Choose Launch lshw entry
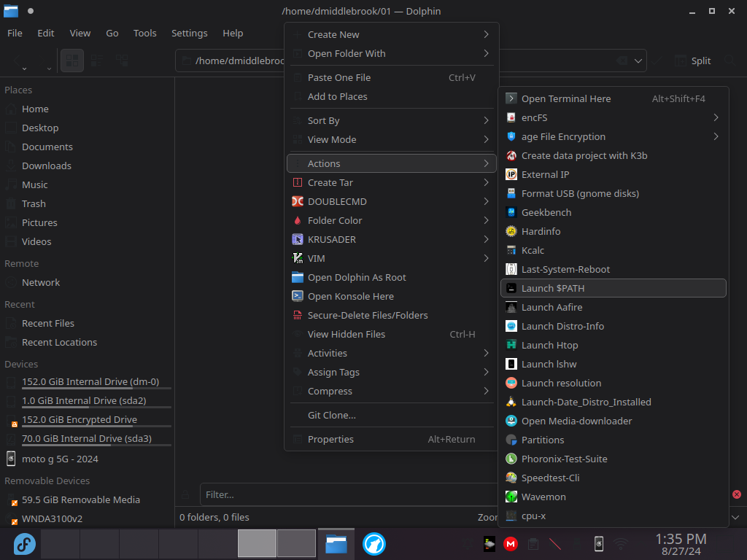Image resolution: width=747 pixels, height=560 pixels. (x=613, y=365)
